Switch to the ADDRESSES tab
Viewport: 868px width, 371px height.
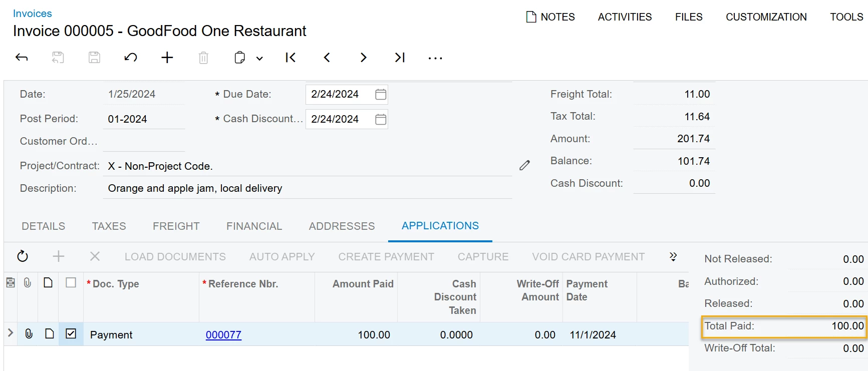(x=342, y=226)
